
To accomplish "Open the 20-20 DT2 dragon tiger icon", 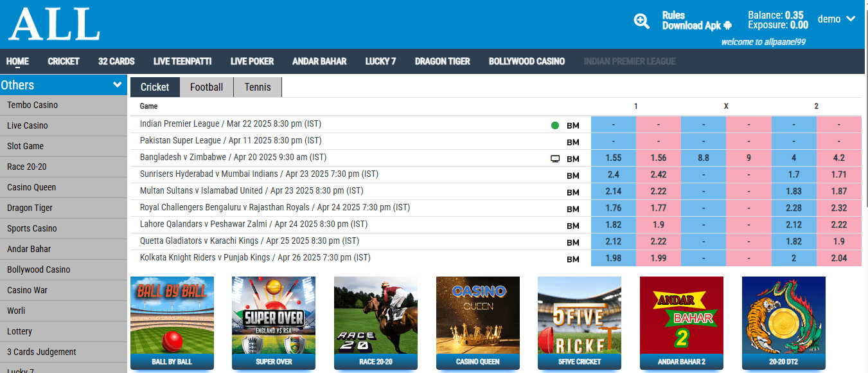I will pyautogui.click(x=783, y=322).
